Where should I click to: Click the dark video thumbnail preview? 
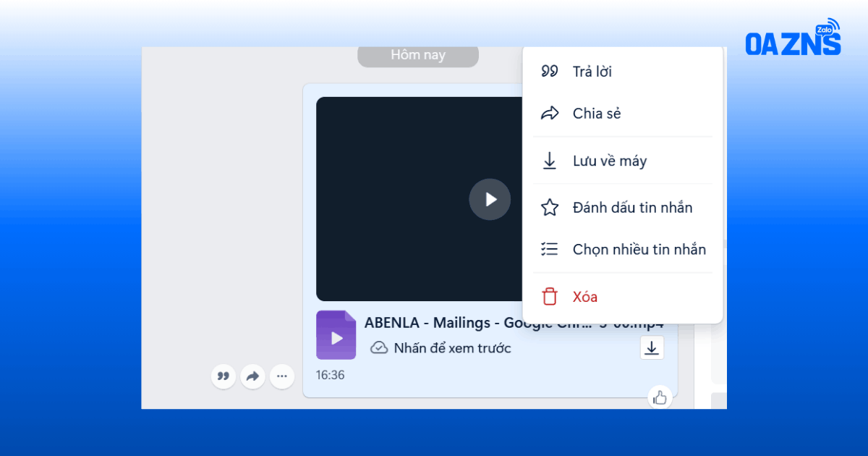coord(420,199)
